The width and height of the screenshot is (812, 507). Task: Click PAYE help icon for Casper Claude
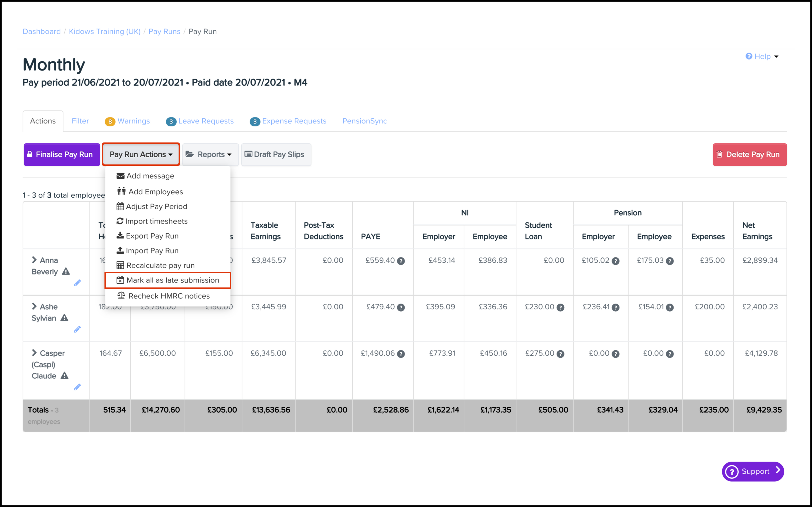click(401, 354)
